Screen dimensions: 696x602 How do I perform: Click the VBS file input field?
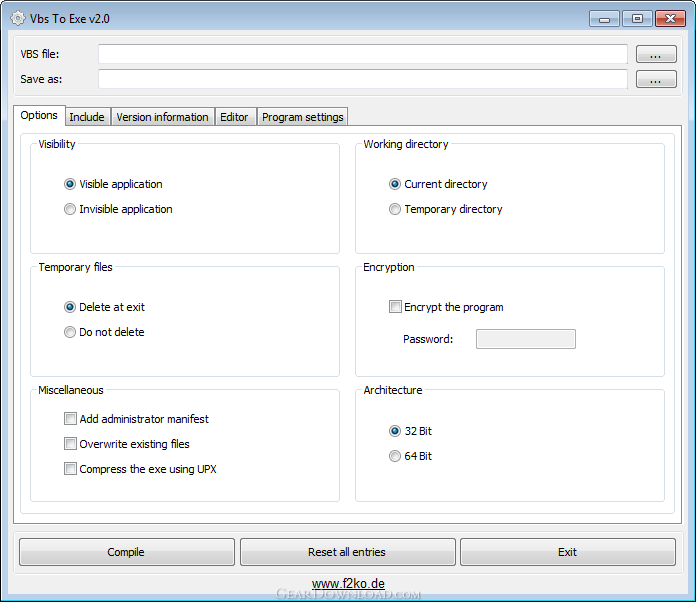[x=362, y=54]
